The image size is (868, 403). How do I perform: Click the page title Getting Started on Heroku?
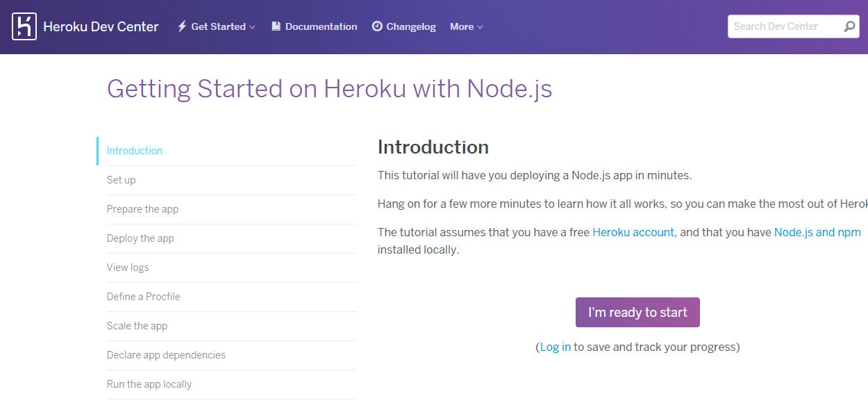(x=329, y=90)
